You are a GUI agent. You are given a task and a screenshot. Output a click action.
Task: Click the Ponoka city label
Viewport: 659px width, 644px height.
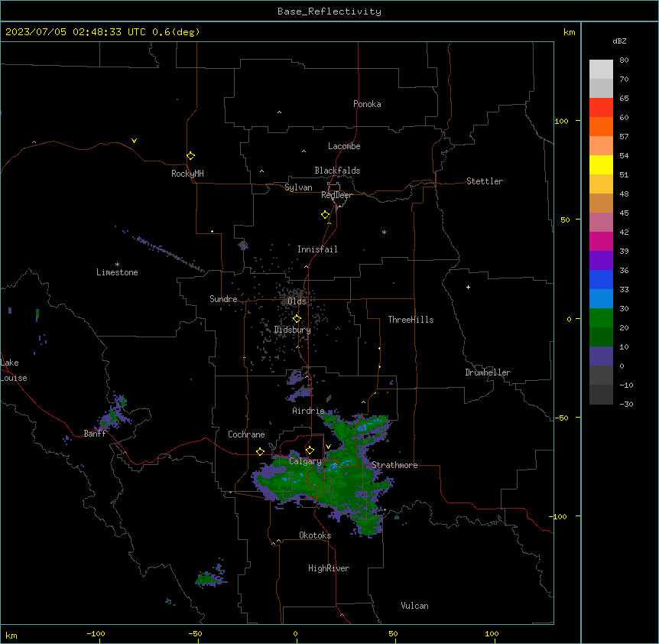367,104
